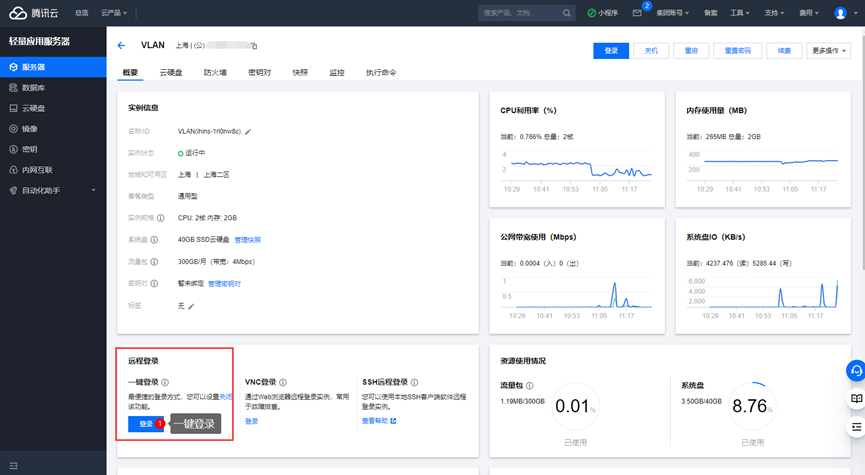865x475 pixels.
Task: Switch to the 监控 tab
Action: click(x=337, y=72)
